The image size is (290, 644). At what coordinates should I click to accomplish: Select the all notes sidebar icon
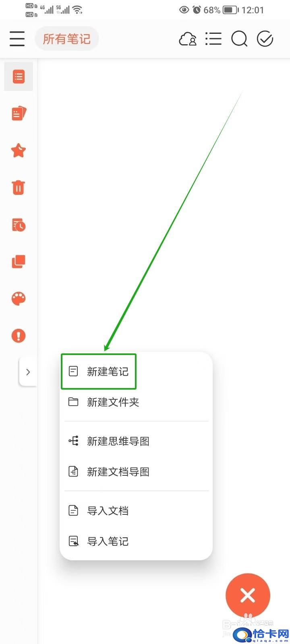point(19,76)
